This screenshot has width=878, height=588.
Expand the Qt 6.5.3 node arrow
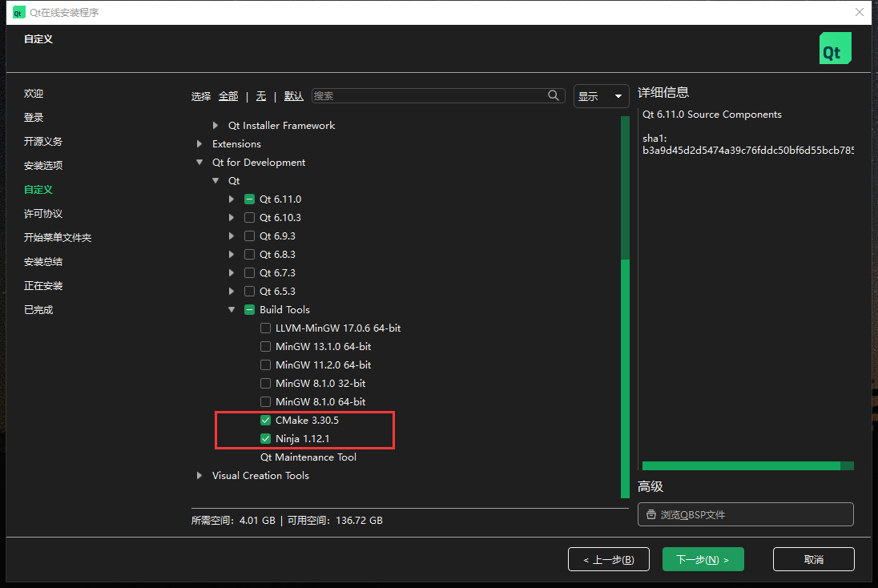coord(232,292)
